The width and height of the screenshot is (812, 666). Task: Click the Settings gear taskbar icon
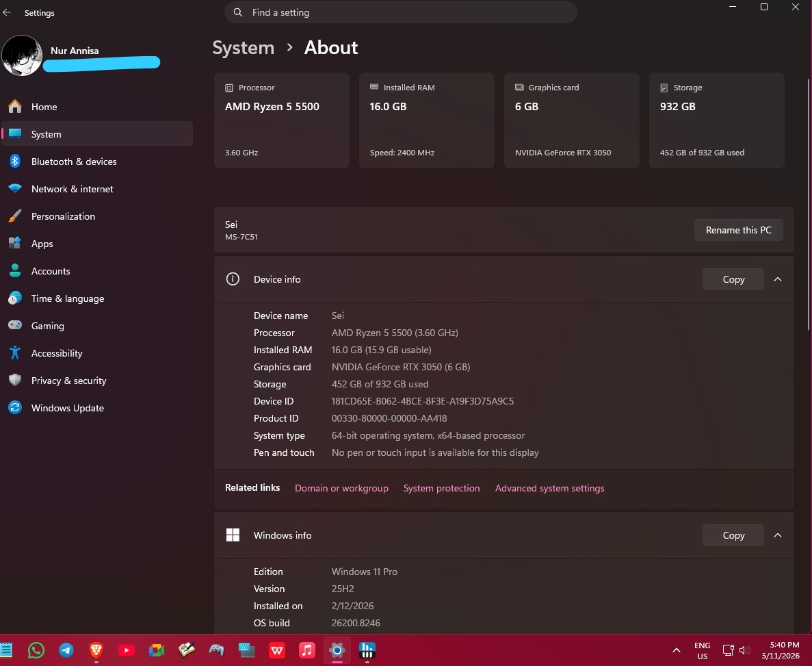coord(337,650)
